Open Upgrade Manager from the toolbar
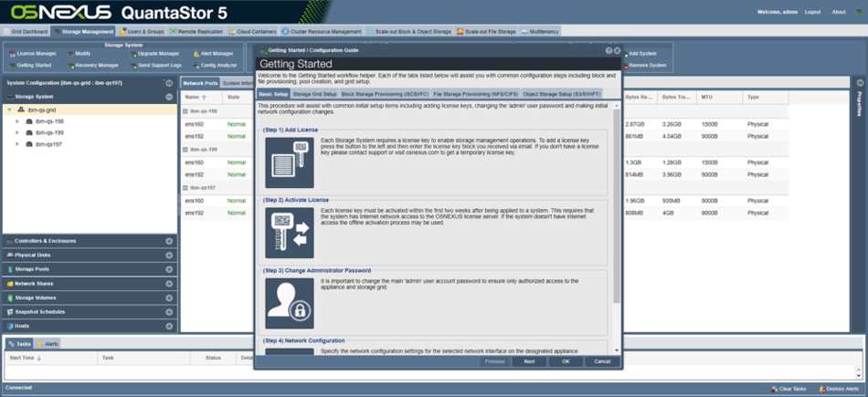 point(155,54)
